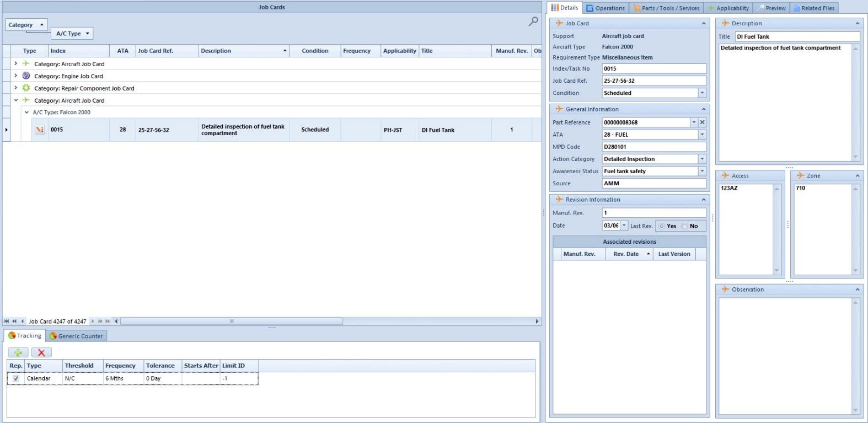This screenshot has height=423, width=868.
Task: Open the Preview tab
Action: [x=771, y=8]
